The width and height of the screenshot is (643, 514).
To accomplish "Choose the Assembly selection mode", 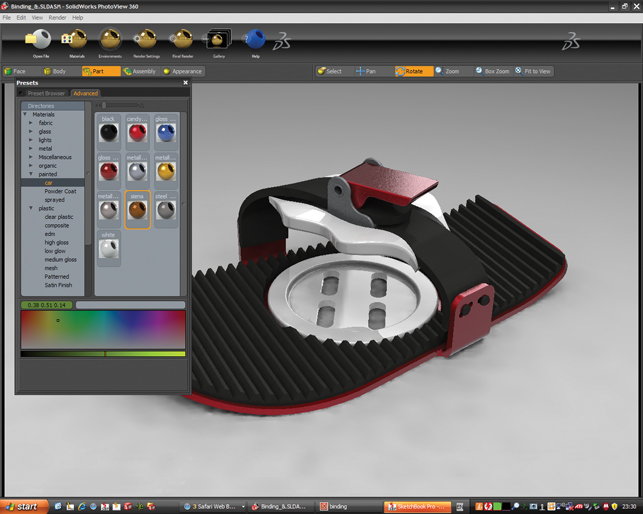I will [141, 71].
